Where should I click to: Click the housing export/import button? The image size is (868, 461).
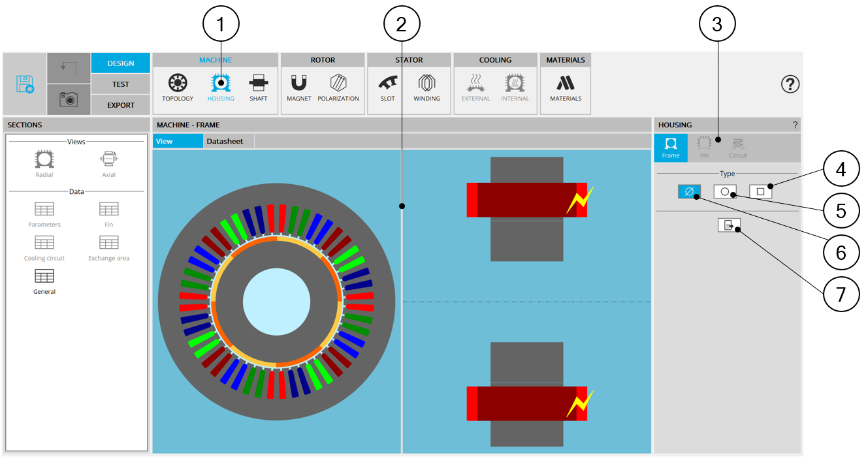(x=728, y=225)
